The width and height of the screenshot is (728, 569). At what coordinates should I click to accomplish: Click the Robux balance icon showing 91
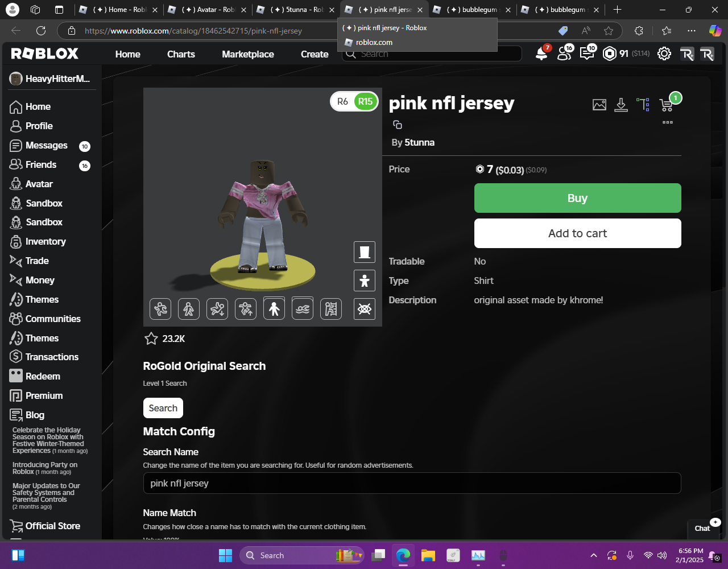coord(609,53)
